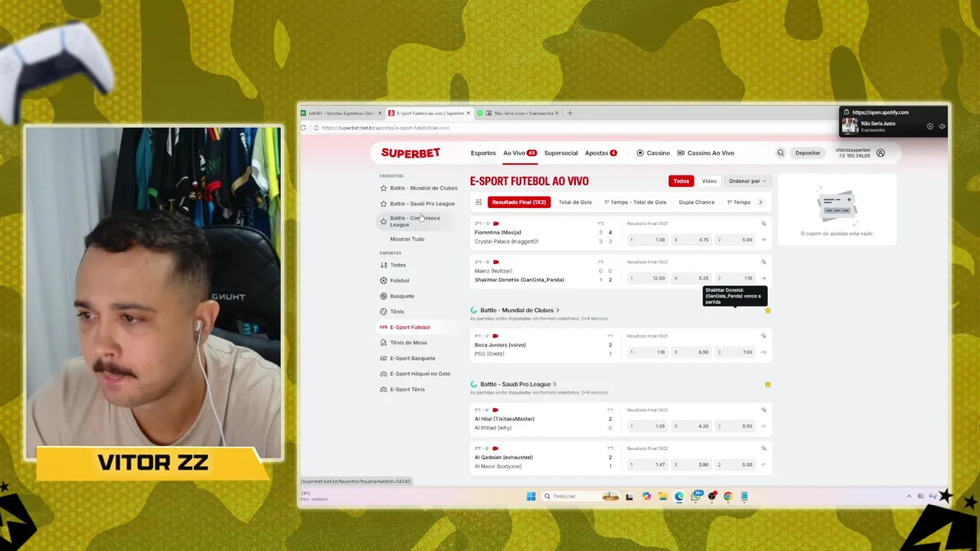The image size is (980, 551).
Task: Expand Battle - Mundial de Clubes league chevron
Action: 557,310
